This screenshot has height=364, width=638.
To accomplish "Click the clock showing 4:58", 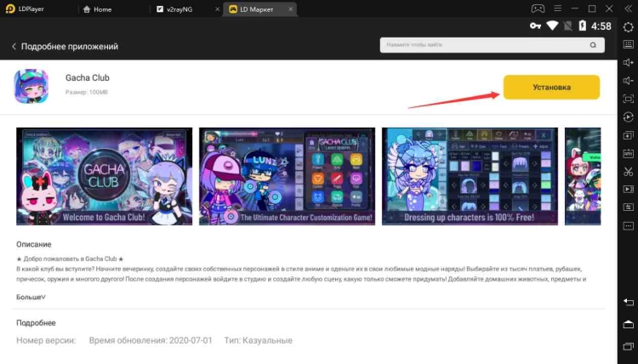I will coord(601,26).
